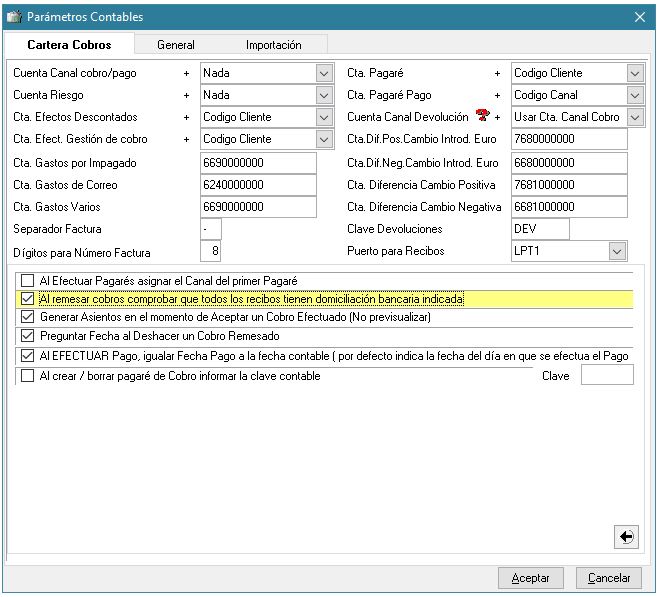The height and width of the screenshot is (597, 660).
Task: Click the Cuenta Canal Devolución label
Action: (407, 117)
